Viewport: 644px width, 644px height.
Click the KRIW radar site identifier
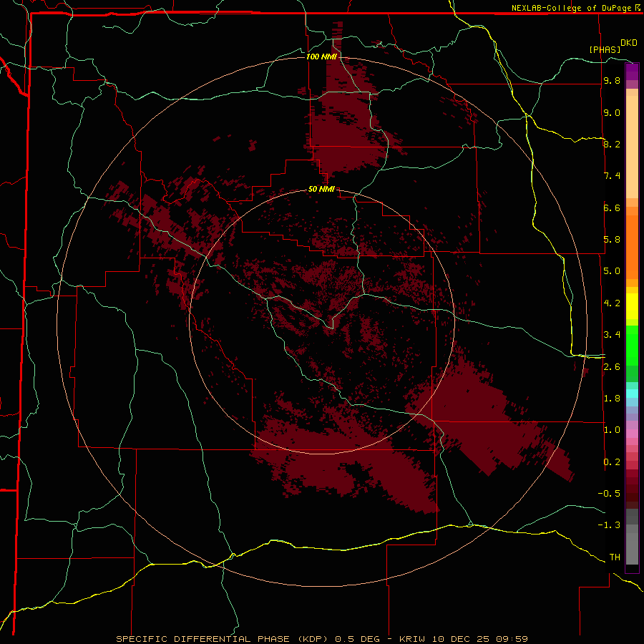414,639
